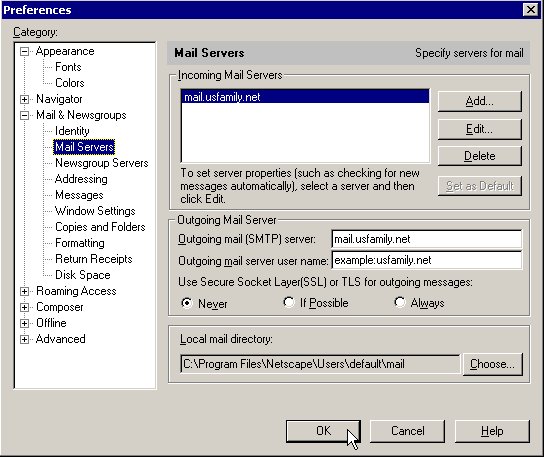Go to Newsgroup Servers settings
This screenshot has width=544, height=457.
(x=102, y=163)
